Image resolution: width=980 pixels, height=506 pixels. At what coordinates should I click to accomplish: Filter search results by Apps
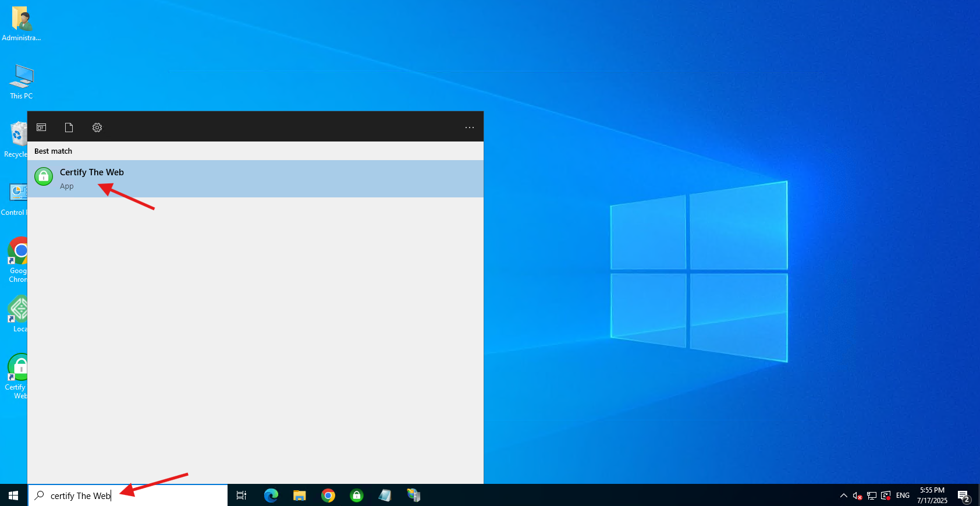(41, 127)
